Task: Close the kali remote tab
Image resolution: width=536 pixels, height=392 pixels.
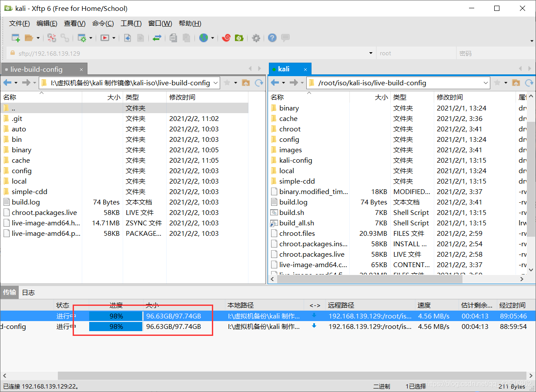Action: click(305, 69)
